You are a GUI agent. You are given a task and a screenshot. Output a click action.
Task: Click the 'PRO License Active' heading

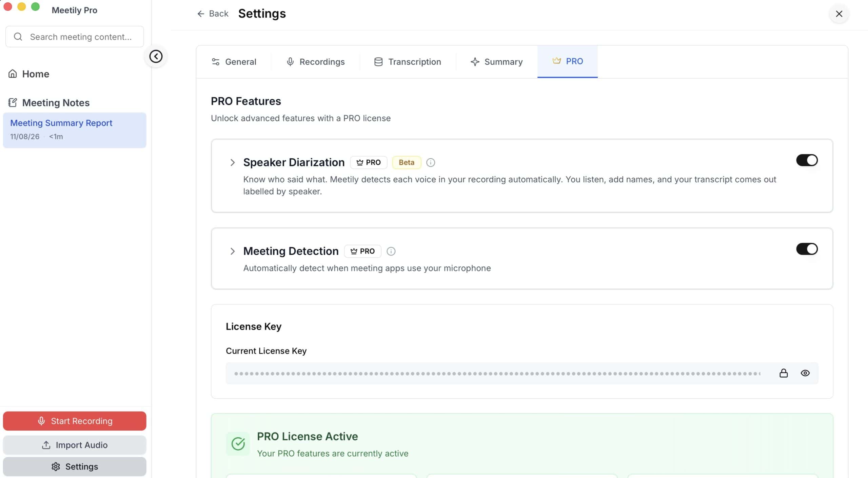tap(308, 436)
